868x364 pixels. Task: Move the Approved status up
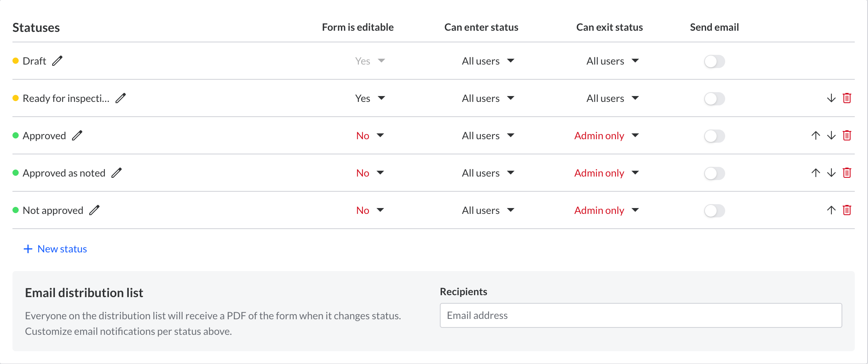(x=815, y=135)
